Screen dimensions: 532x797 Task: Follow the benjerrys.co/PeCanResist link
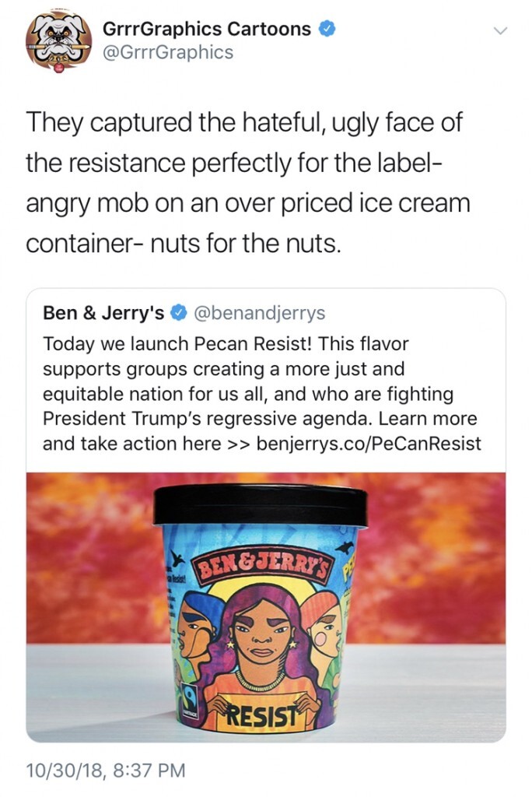pos(369,444)
